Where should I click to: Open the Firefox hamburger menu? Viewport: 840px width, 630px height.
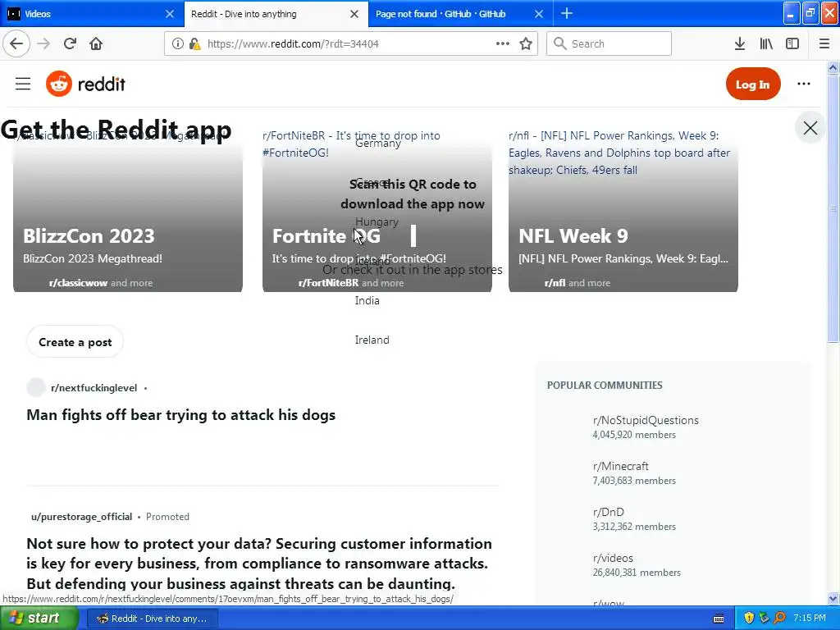coord(824,43)
